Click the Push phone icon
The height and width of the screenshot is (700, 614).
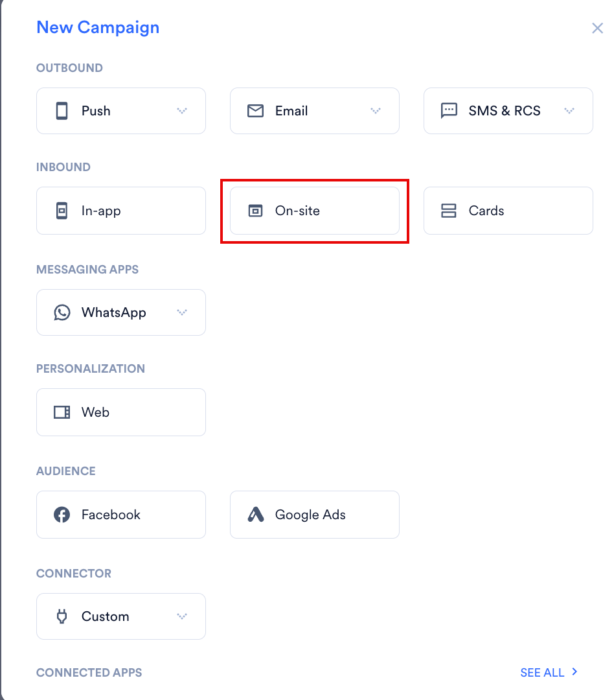pos(62,111)
